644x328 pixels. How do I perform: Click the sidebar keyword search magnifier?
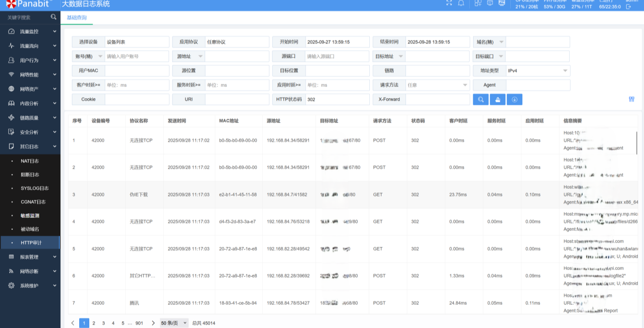(54, 17)
